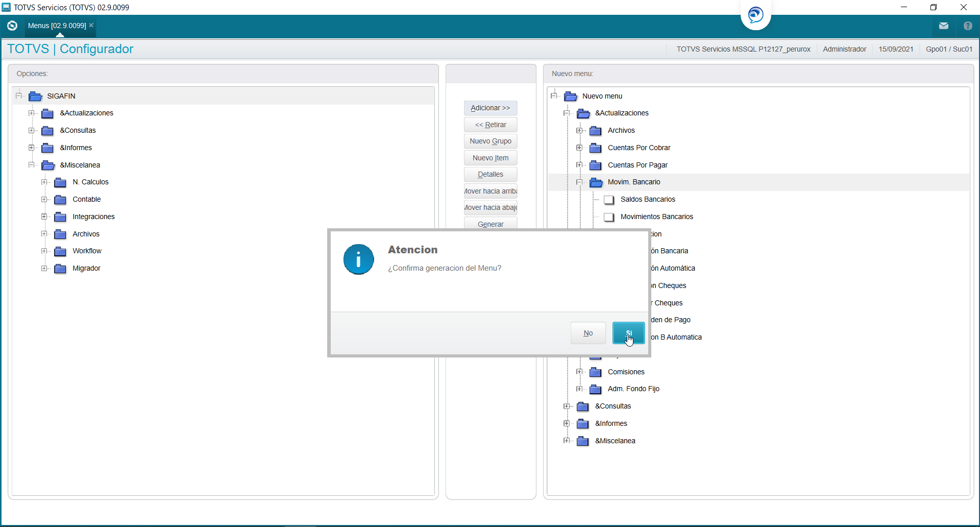Select SIGAFIN folder icon

pos(35,96)
